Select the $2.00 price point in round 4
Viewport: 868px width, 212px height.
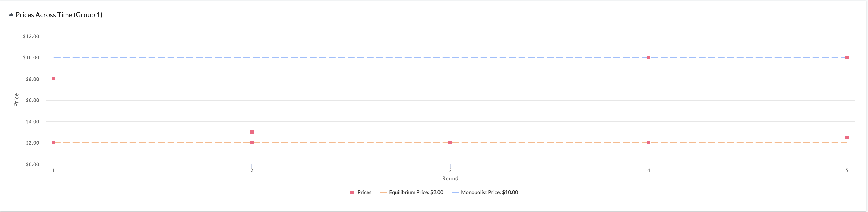pos(648,143)
